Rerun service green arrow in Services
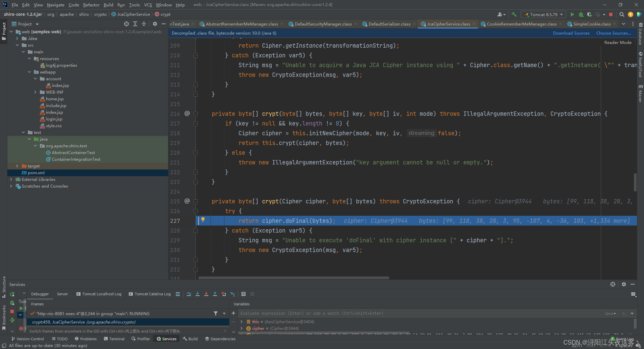 [x=12, y=294]
